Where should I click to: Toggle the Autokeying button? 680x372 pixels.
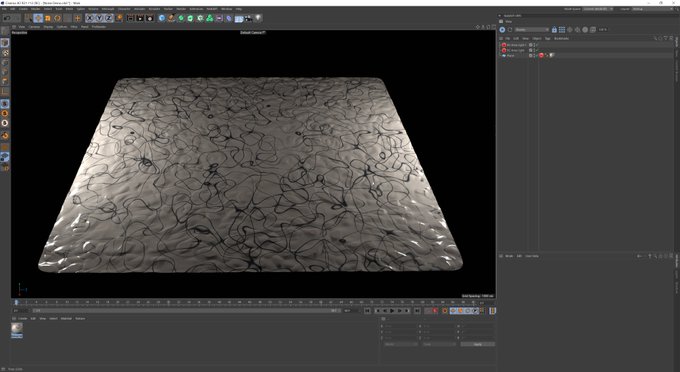click(x=445, y=311)
